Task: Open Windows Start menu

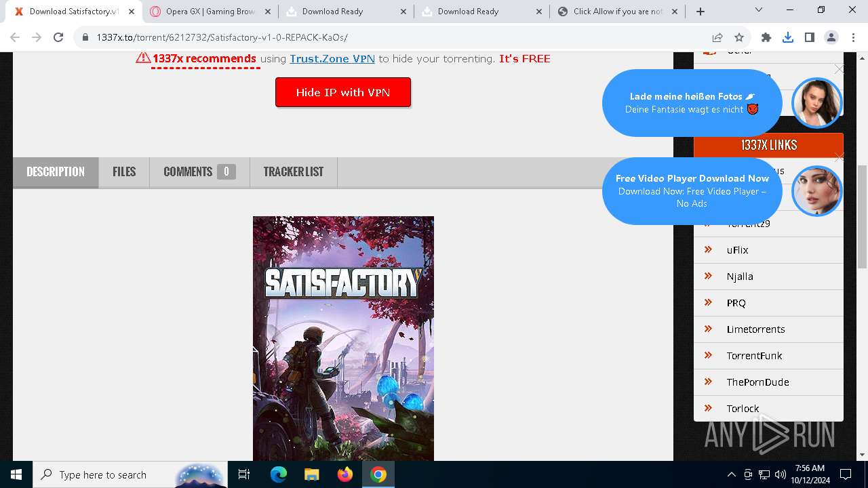Action: pos(16,474)
